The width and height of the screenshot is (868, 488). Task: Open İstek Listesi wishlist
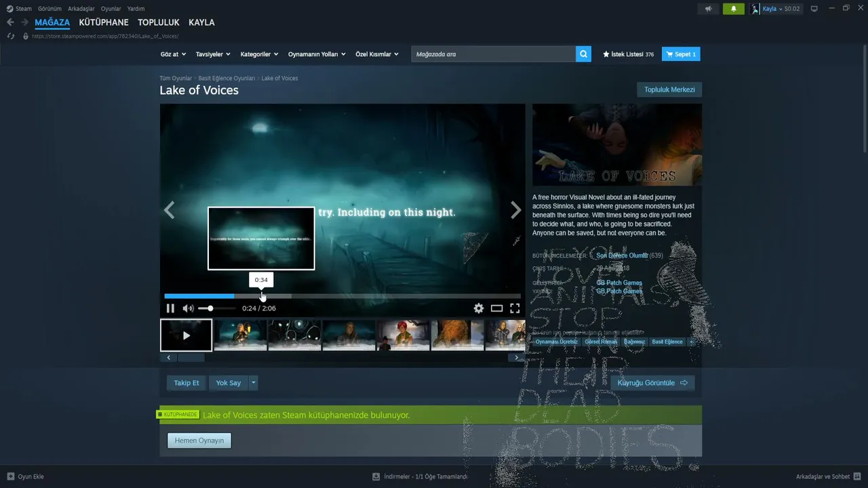coord(628,54)
